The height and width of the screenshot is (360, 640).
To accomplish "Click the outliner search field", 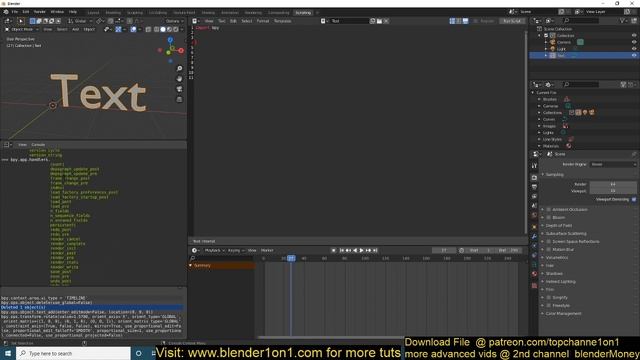I will [x=580, y=20].
